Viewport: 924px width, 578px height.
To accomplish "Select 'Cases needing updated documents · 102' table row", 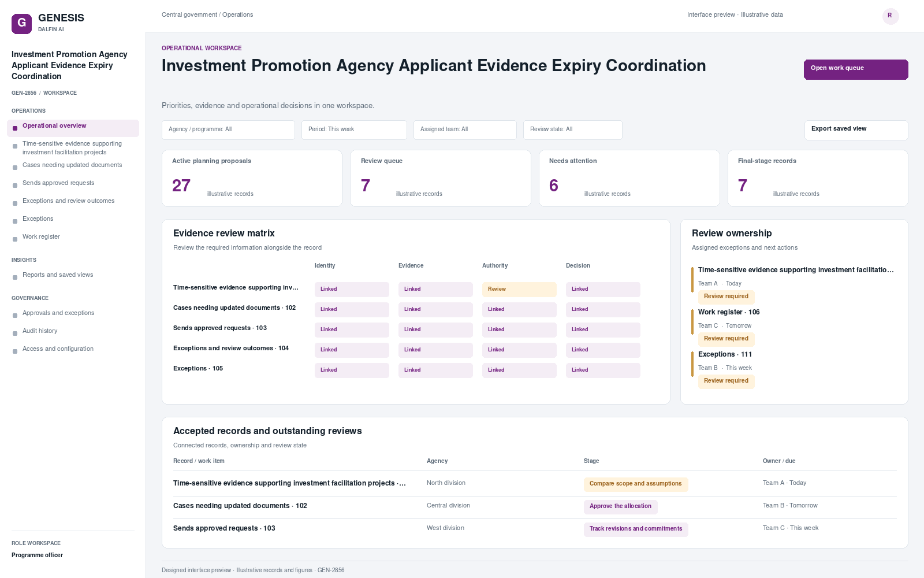I will [535, 507].
